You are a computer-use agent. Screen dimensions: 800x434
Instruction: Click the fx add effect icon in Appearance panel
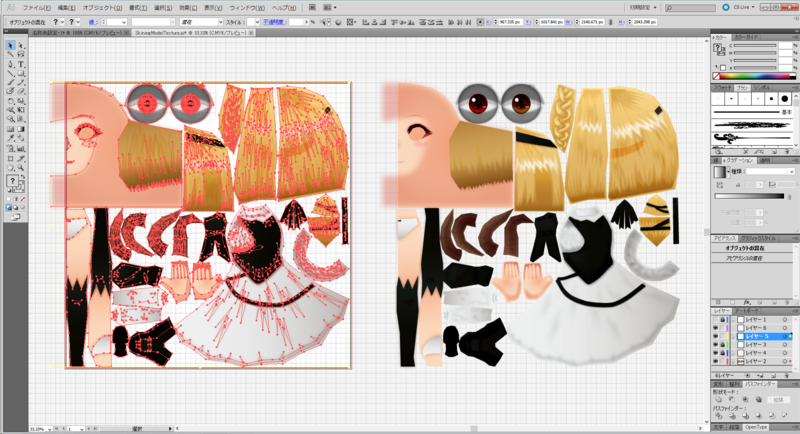coord(747,302)
